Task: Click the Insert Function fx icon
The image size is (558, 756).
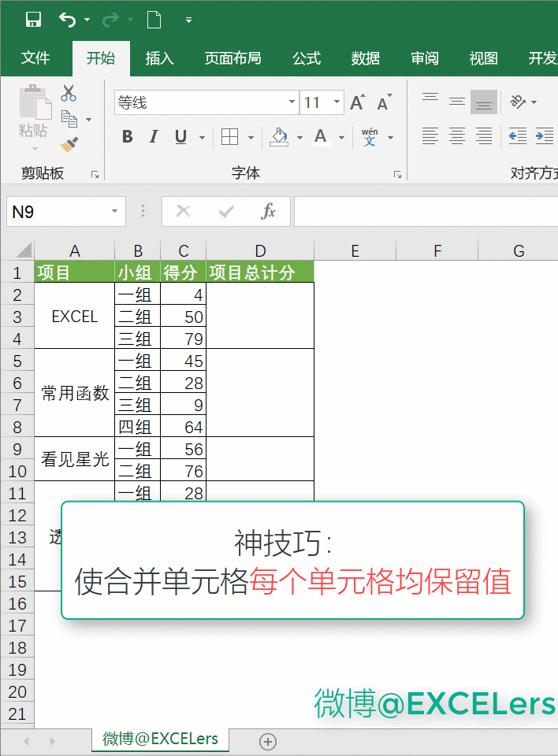Action: 268,211
